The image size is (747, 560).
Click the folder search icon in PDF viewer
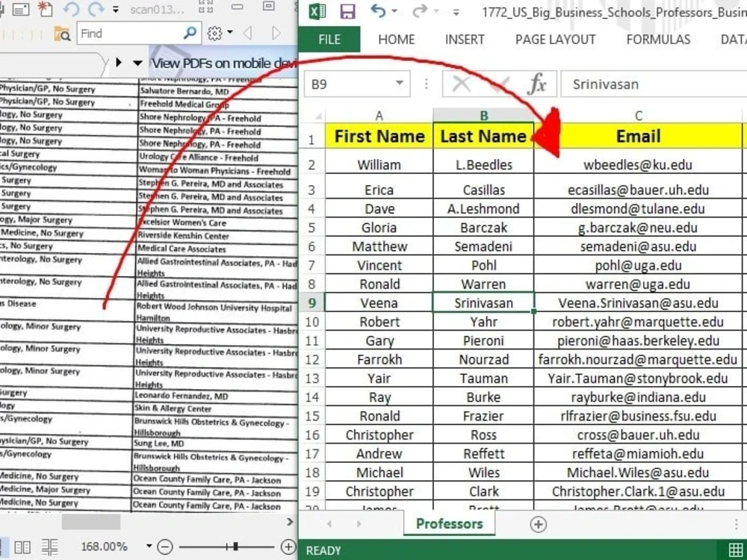click(63, 34)
